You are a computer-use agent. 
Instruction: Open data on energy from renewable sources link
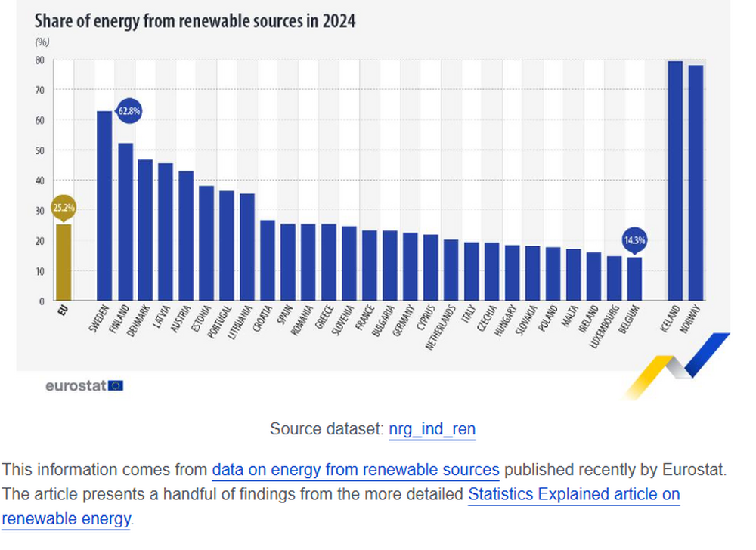[x=355, y=469]
